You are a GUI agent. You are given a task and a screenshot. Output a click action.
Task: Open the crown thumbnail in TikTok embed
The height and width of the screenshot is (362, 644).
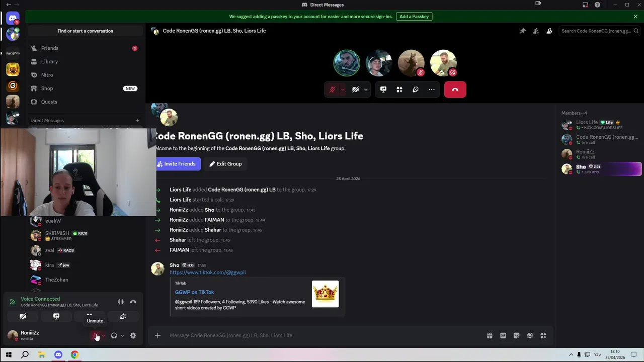(x=325, y=294)
